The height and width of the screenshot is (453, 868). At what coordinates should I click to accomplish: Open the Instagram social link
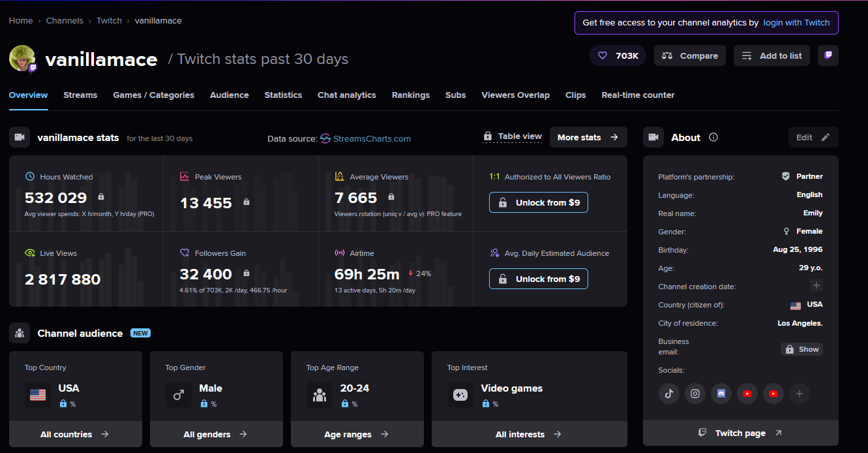(695, 394)
